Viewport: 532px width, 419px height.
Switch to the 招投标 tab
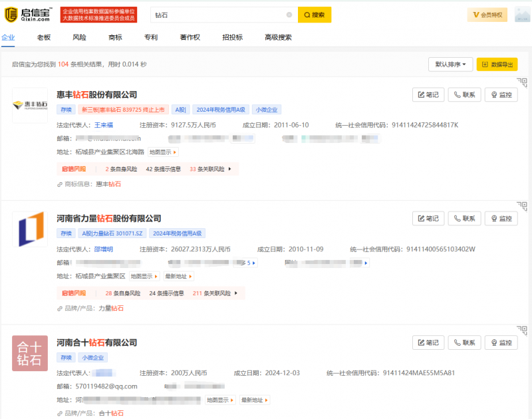(x=232, y=37)
